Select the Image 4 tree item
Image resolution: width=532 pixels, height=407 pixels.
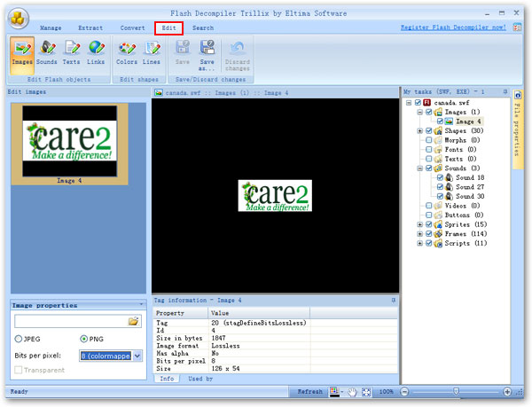tap(468, 121)
